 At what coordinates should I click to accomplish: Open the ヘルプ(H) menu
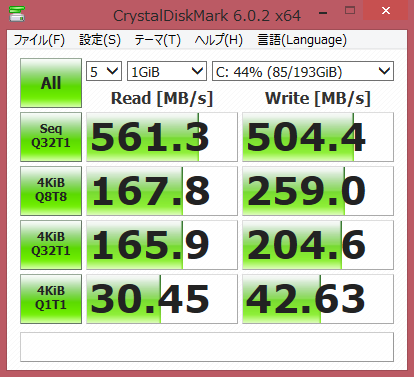click(x=219, y=40)
